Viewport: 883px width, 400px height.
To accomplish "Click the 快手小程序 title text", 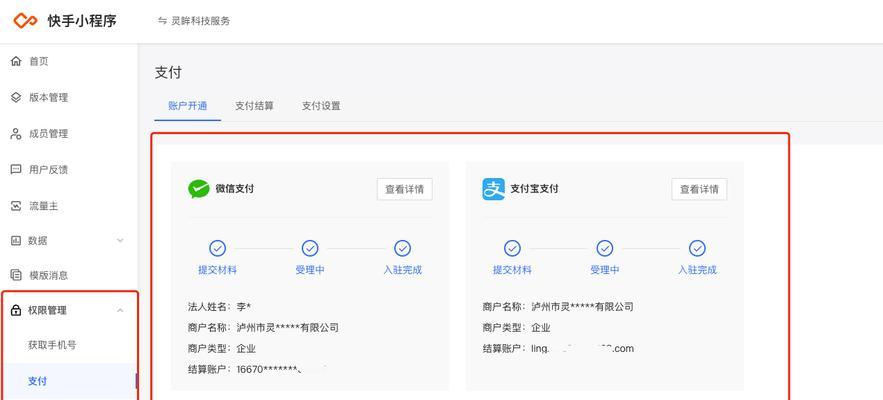I will pos(82,21).
